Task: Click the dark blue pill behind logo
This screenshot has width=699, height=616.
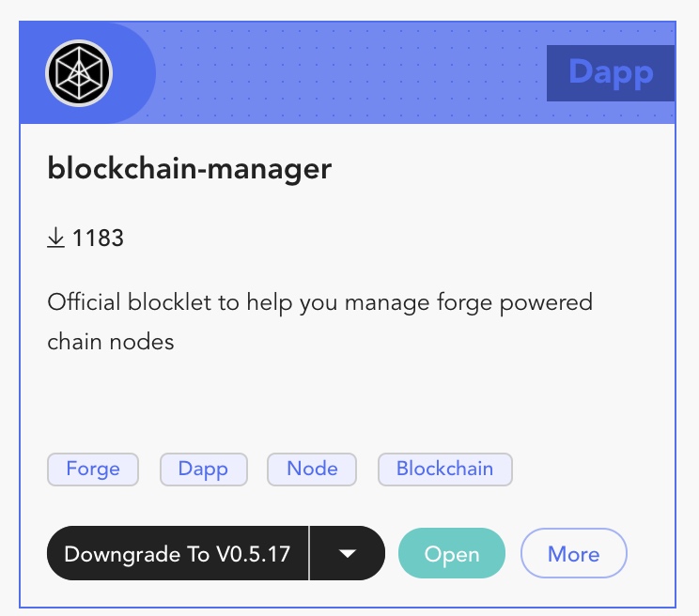Action: coord(132,72)
